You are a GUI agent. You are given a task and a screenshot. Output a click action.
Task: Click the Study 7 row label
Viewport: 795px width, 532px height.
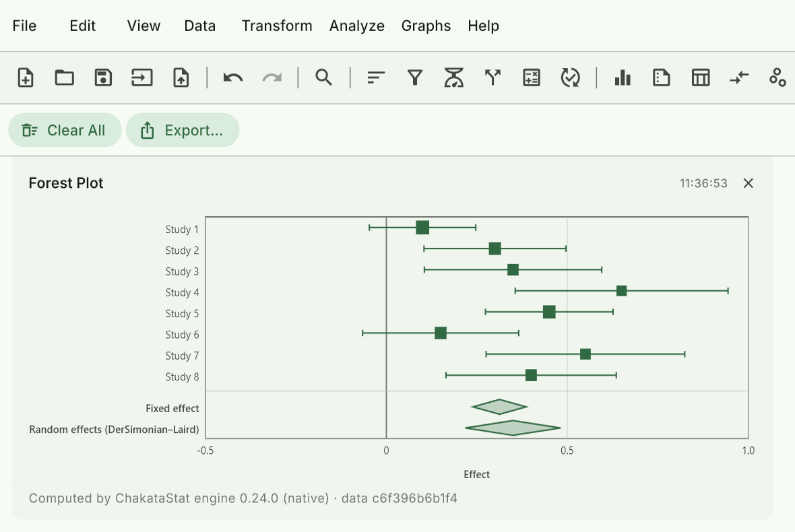(x=182, y=356)
